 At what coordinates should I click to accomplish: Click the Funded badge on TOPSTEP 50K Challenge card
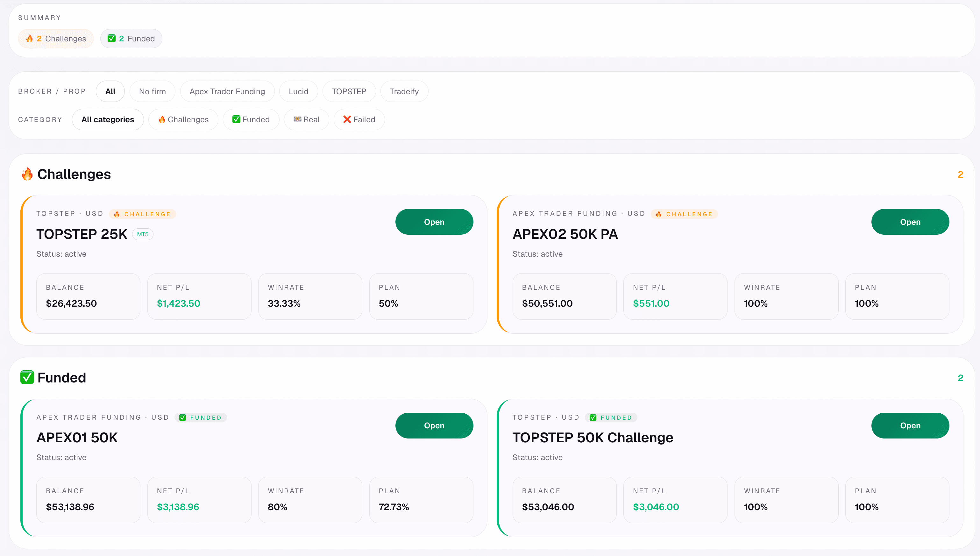click(x=611, y=417)
